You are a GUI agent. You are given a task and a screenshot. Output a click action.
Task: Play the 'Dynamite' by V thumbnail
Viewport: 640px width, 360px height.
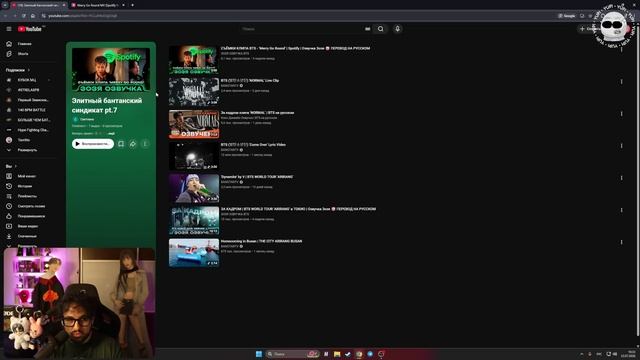pyautogui.click(x=193, y=188)
